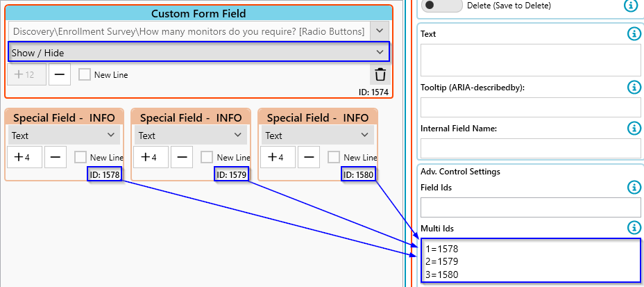Click the Tooltip (ARIA-describedby) input field
This screenshot has height=287, width=644.
tap(531, 108)
